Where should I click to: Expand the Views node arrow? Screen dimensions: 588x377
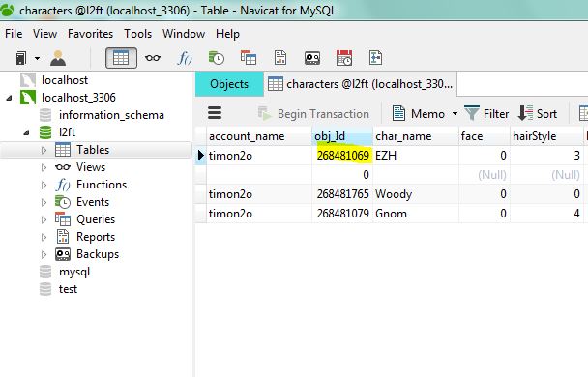(44, 167)
